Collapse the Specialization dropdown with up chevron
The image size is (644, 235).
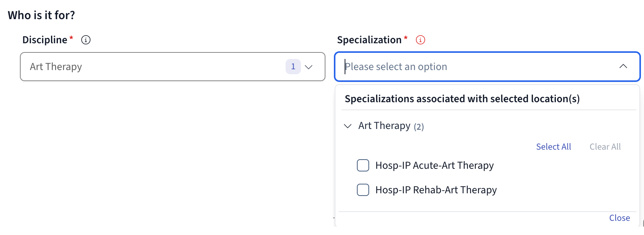point(623,67)
